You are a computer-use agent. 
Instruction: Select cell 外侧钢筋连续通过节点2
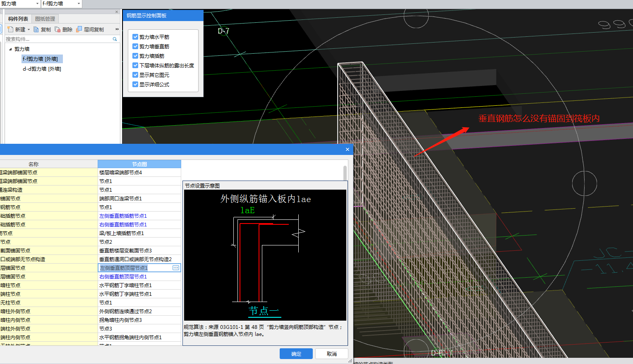click(x=139, y=312)
